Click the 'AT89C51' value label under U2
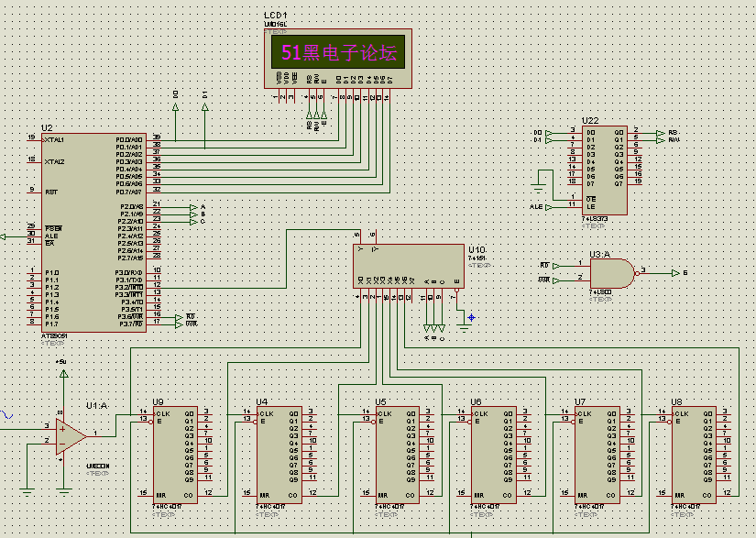Viewport: 756px width, 538px height. tap(54, 336)
